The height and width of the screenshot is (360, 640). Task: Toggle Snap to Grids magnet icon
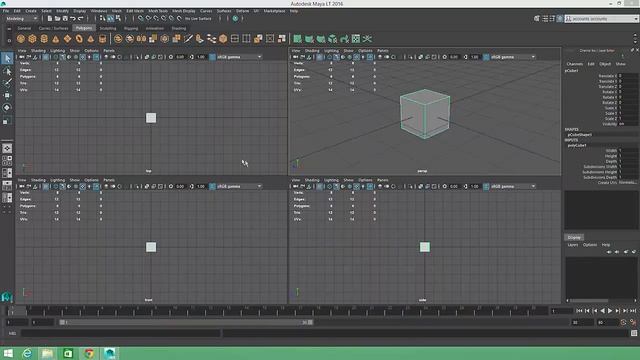[140, 18]
